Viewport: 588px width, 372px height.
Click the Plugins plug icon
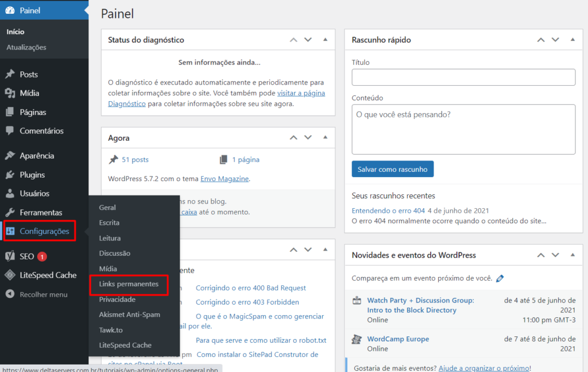click(10, 175)
